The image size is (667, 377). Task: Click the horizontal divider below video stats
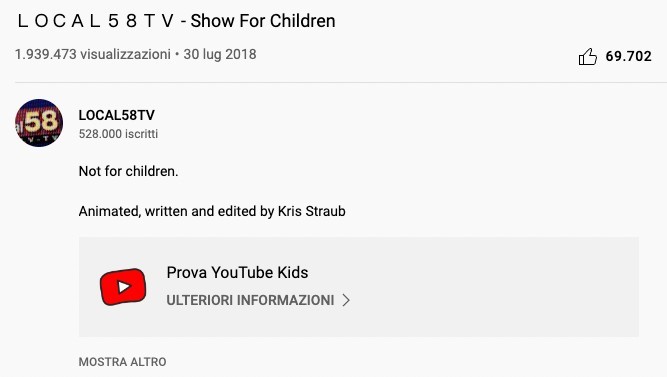coord(341,82)
